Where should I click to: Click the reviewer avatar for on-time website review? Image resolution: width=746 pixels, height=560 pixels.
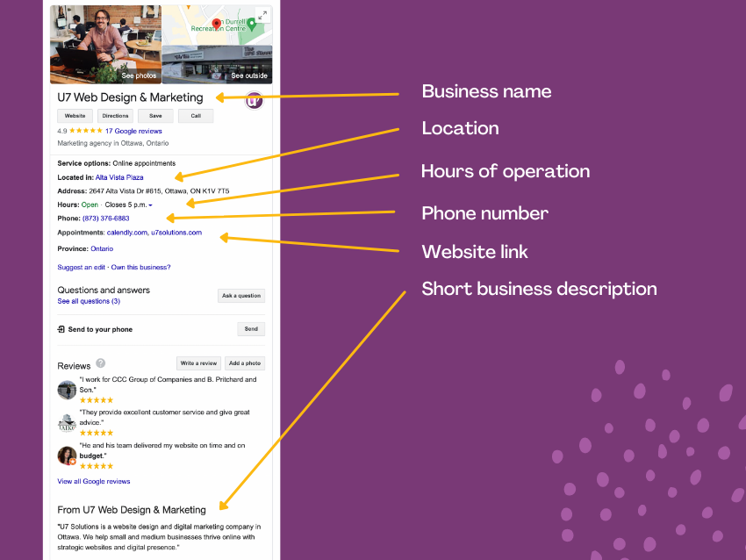tap(67, 456)
